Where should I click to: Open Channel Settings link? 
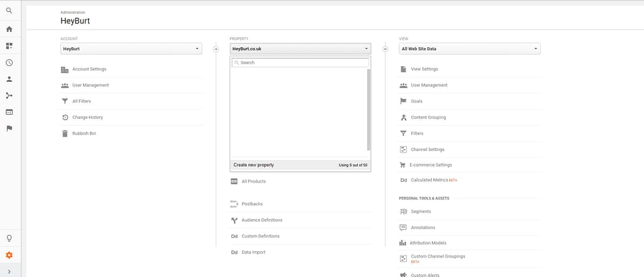click(x=428, y=150)
